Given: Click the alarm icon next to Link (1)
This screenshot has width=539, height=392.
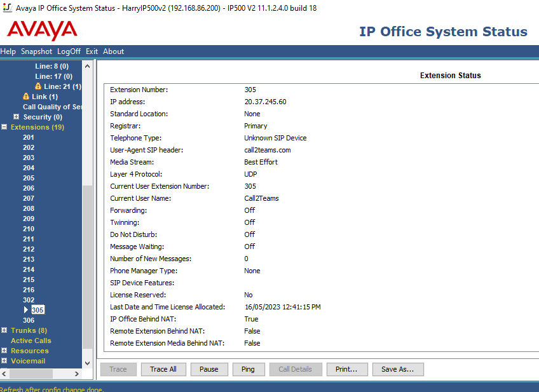Looking at the screenshot, I should click(x=26, y=97).
